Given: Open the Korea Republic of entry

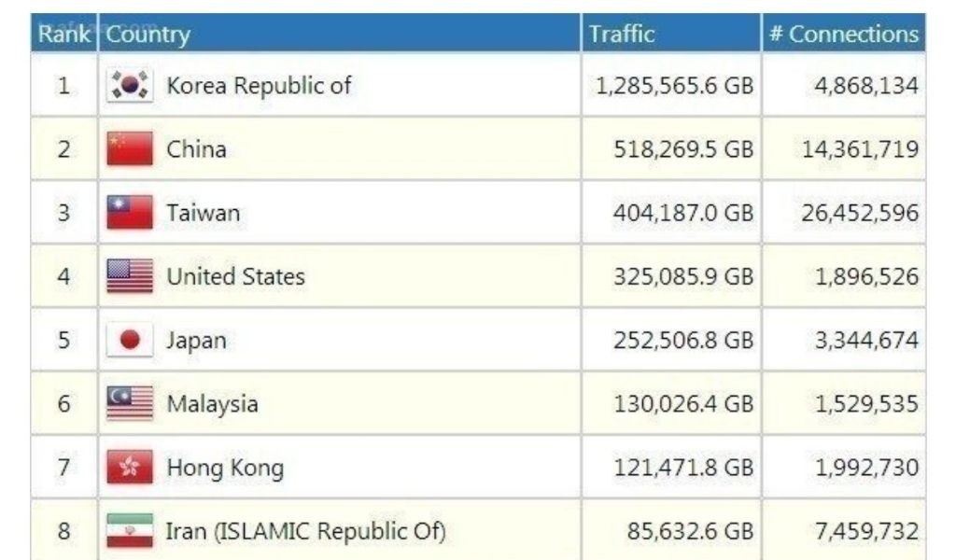Looking at the screenshot, I should click(x=259, y=86).
